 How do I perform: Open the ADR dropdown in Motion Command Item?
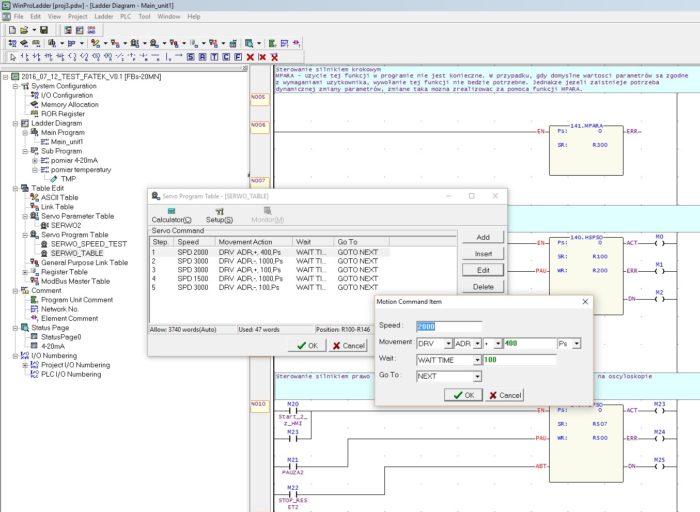[x=477, y=344]
